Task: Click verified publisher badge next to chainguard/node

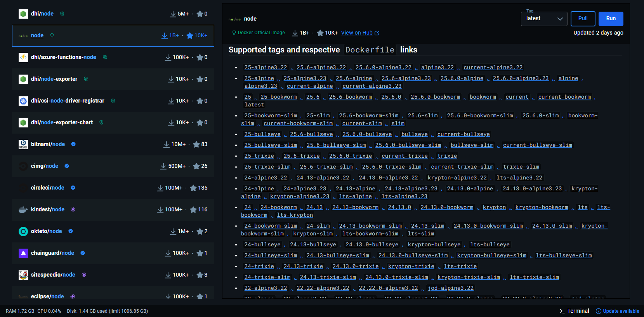Action: click(83, 253)
